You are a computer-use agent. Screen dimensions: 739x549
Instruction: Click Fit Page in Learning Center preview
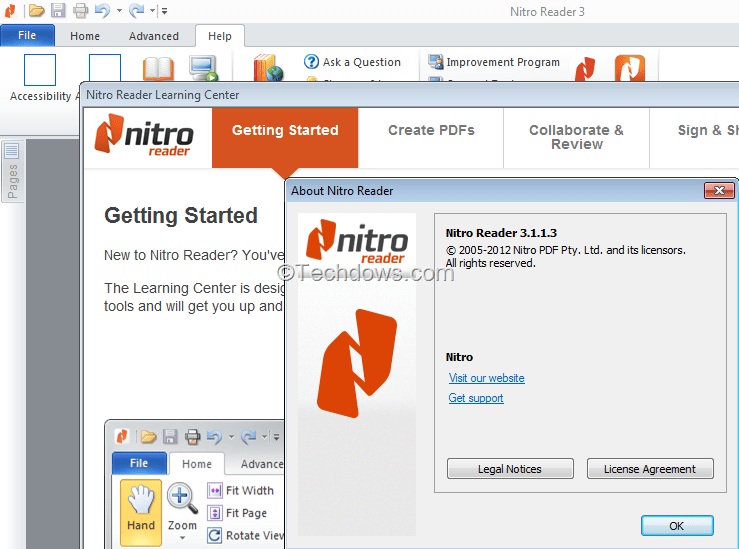pos(237,513)
